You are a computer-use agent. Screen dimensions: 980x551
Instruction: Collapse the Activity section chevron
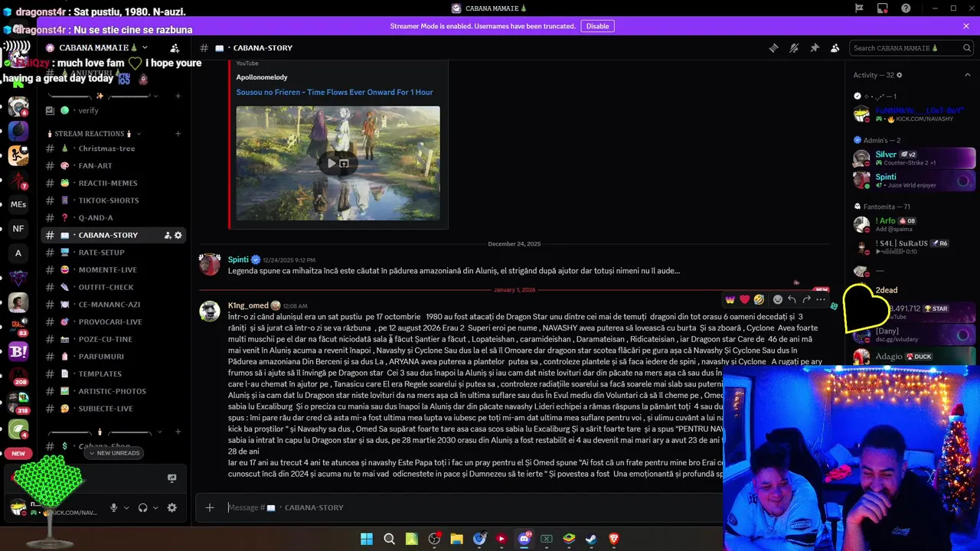coord(968,75)
